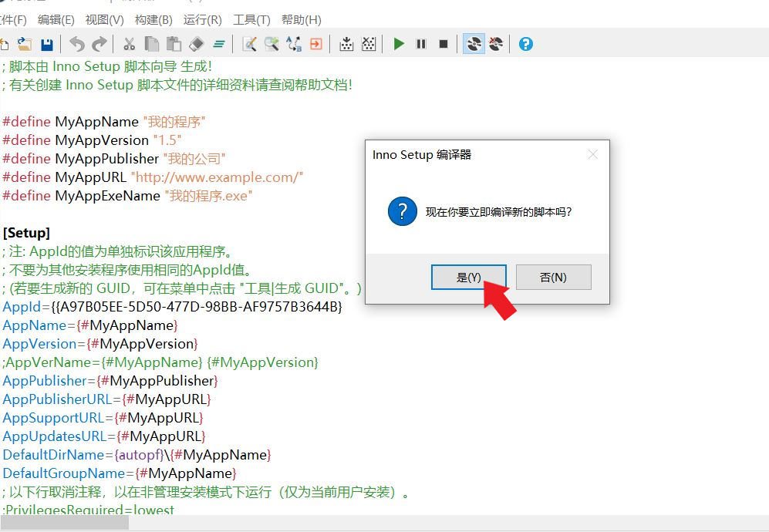769x532 pixels.
Task: Switch target to Uninstall disc icon
Action: click(x=496, y=44)
